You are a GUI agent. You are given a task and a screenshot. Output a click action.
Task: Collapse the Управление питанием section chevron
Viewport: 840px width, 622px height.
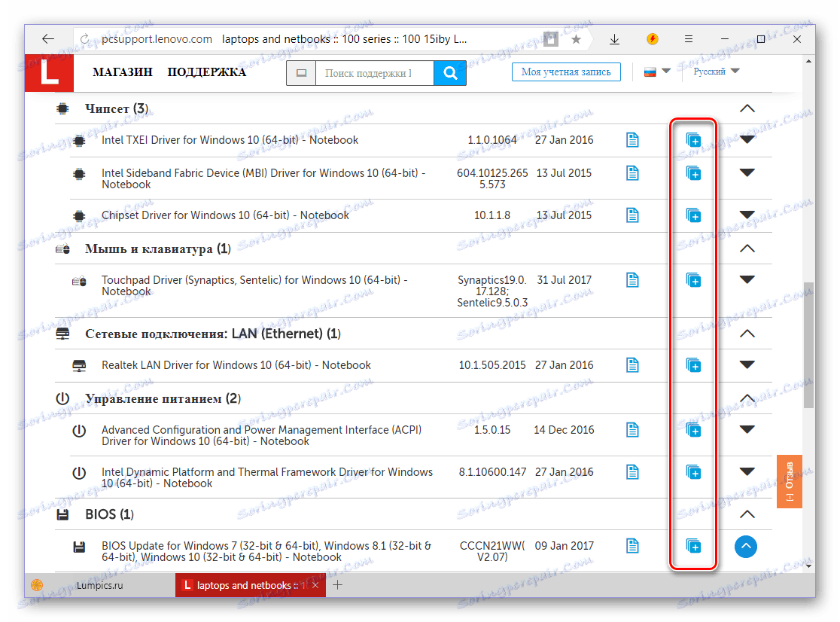click(747, 398)
